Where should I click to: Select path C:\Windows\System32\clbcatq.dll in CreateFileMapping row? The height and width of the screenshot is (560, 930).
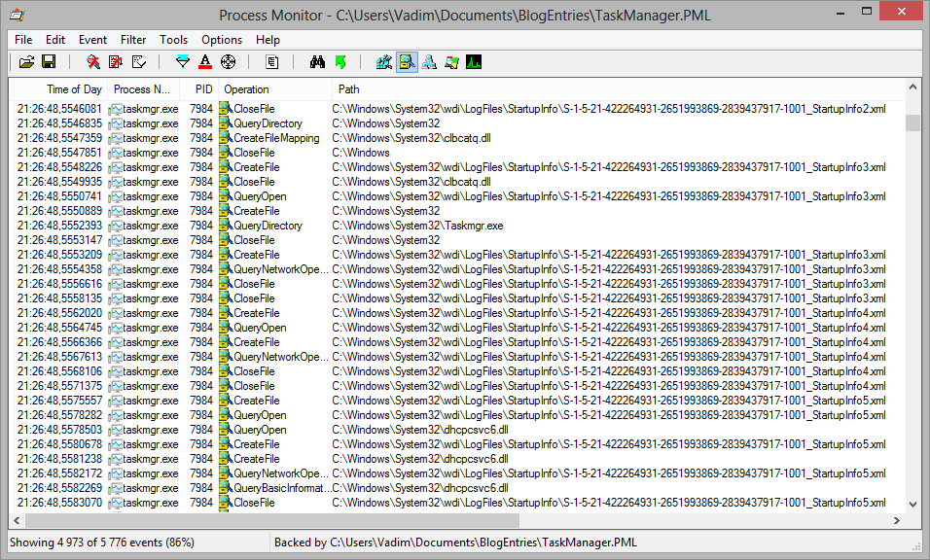(411, 138)
